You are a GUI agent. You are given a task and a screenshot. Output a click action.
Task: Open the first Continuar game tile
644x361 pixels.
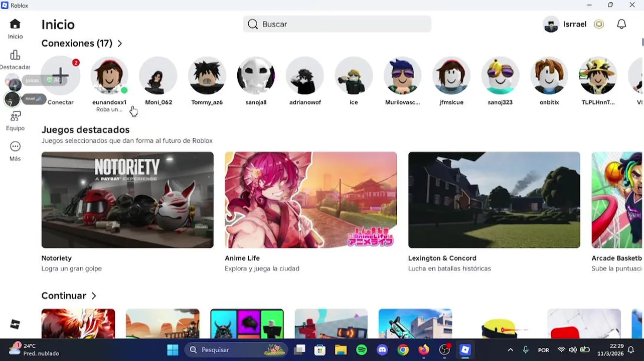point(78,324)
